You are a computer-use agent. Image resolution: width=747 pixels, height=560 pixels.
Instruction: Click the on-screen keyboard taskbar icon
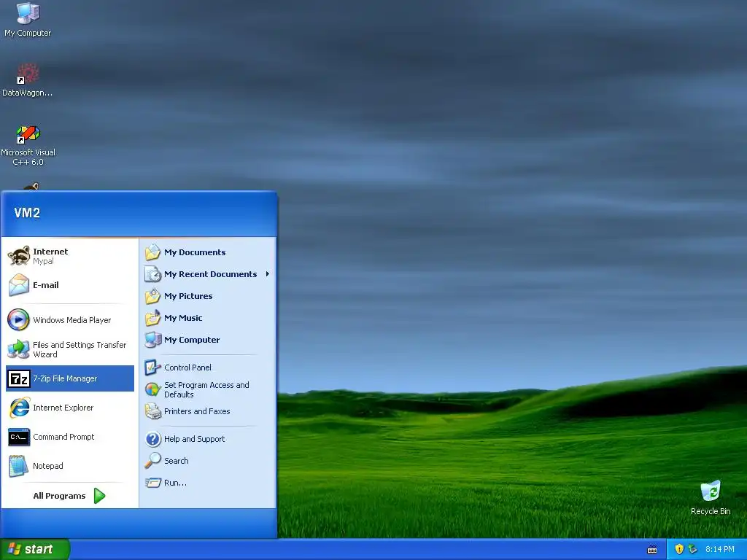click(x=652, y=550)
